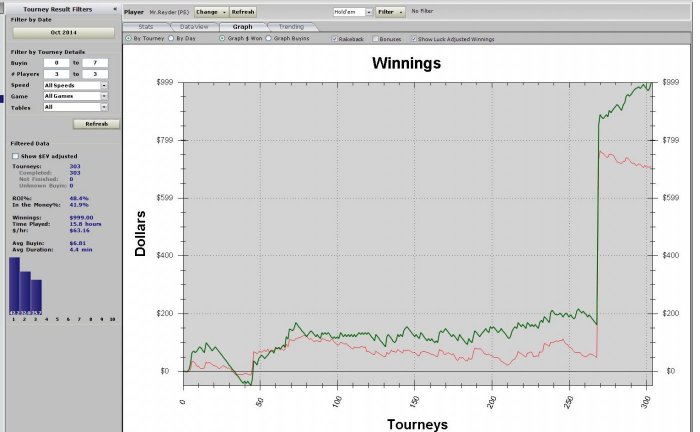Select By Tourney radio button
This screenshot has height=432, width=700.
(x=129, y=38)
